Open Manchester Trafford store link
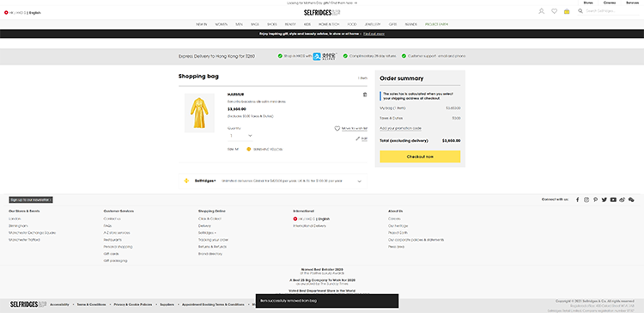This screenshot has width=644, height=313. pyautogui.click(x=24, y=240)
